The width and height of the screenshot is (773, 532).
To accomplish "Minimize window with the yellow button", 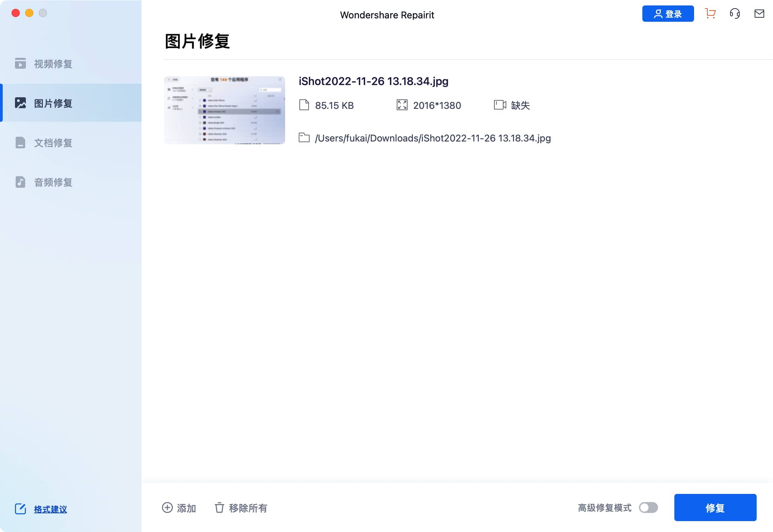I will [x=29, y=13].
